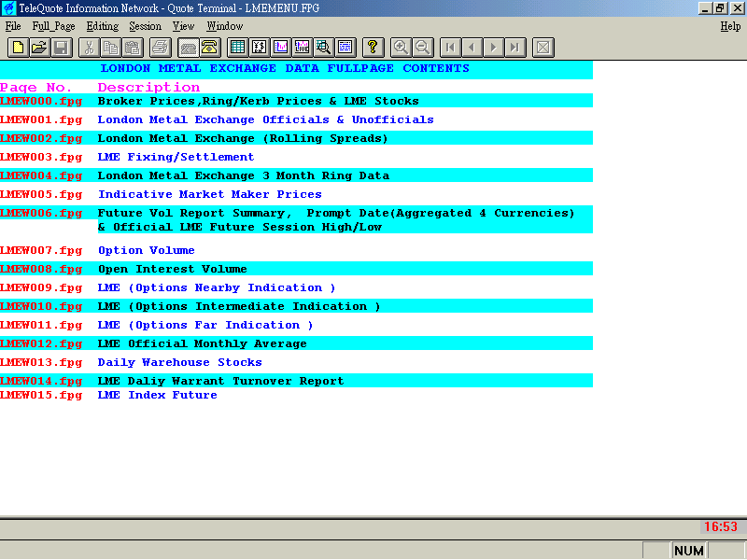The width and height of the screenshot is (747, 560).
Task: Click the price bar chart icon
Action: pyautogui.click(x=259, y=48)
